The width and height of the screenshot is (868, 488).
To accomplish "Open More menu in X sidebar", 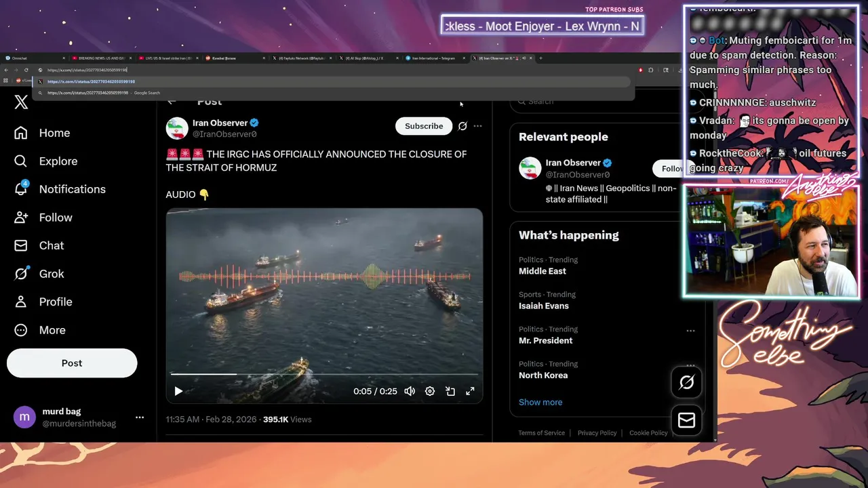I will point(40,330).
